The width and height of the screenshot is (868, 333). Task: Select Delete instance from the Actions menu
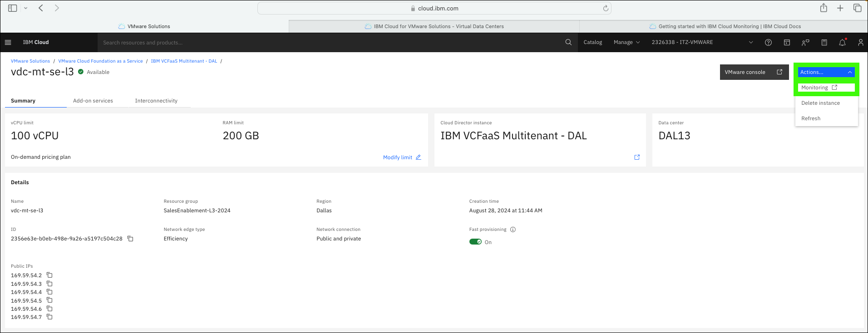point(826,103)
